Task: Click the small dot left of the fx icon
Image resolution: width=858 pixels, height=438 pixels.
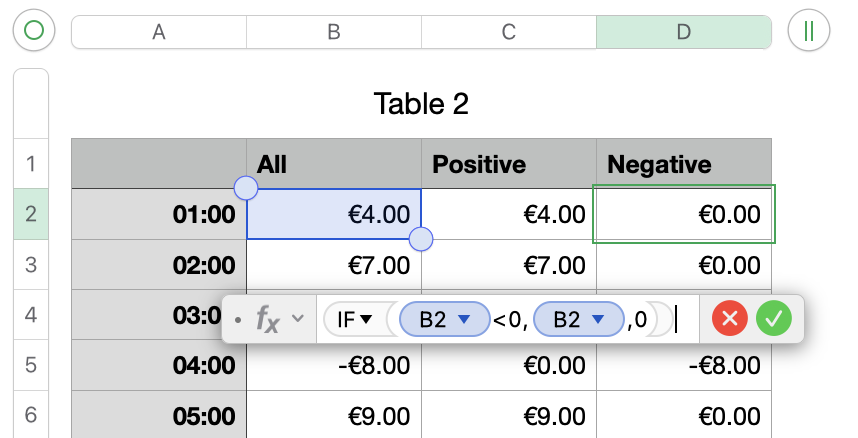Action: click(x=238, y=320)
